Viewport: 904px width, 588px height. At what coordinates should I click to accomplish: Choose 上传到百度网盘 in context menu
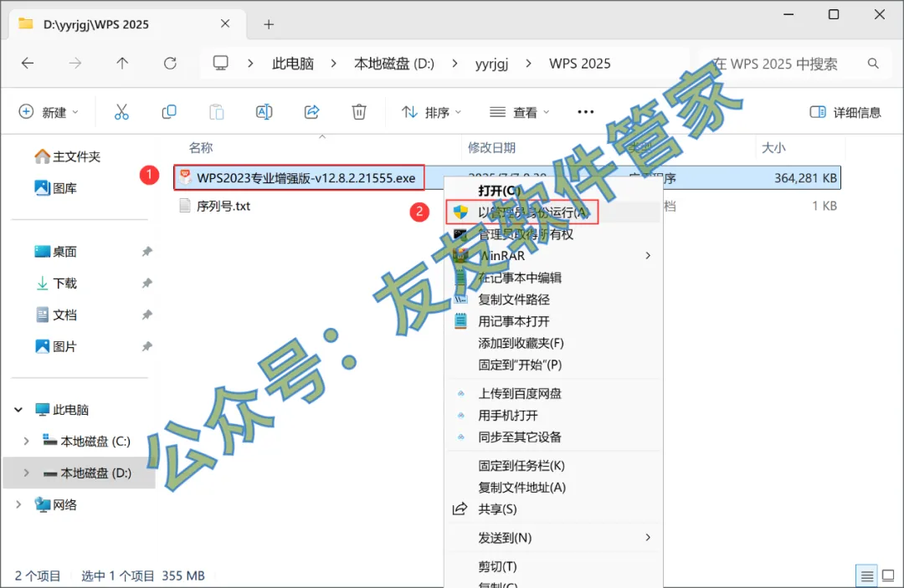click(553, 393)
